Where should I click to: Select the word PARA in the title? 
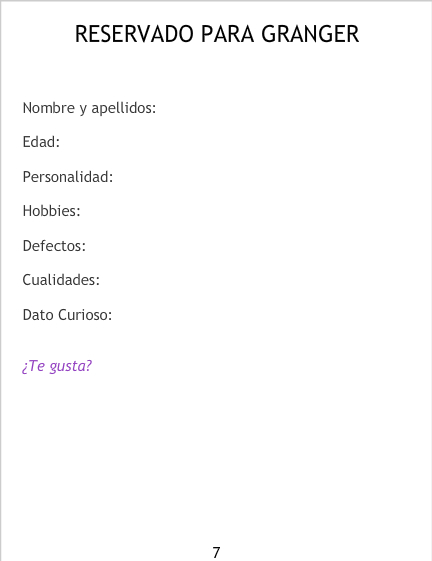tap(227, 34)
